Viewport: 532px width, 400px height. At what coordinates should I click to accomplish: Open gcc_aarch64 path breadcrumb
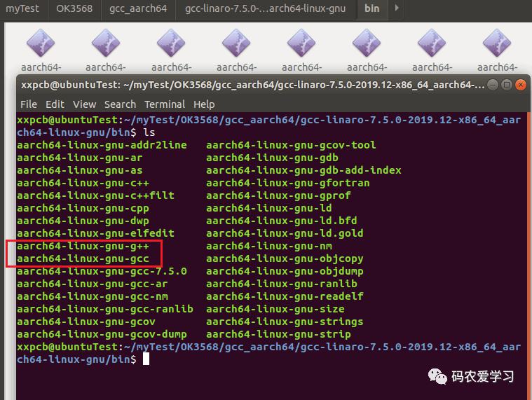(138, 8)
